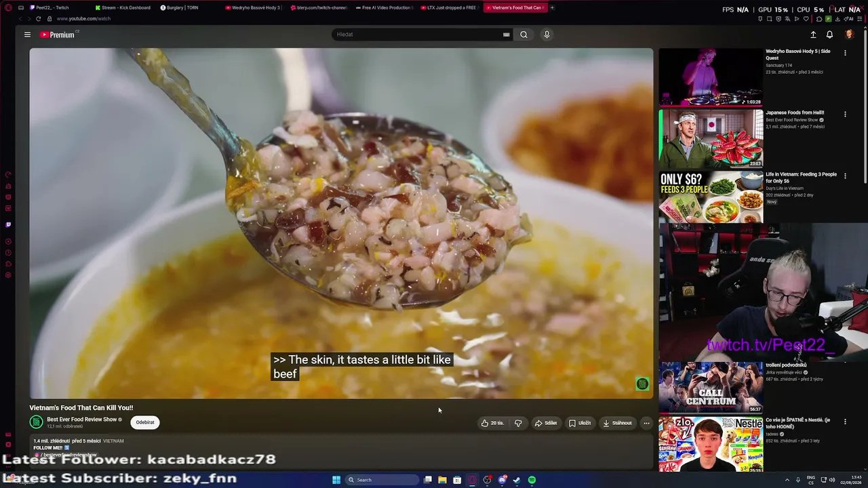Open the 'Japanese Foods from Hell!!' title
This screenshot has height=488, width=868.
794,113
